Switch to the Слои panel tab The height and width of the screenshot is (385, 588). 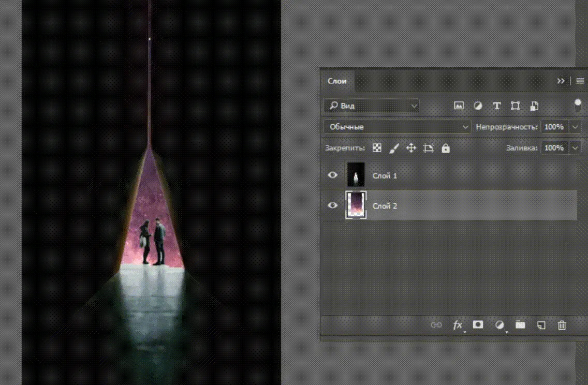click(337, 81)
